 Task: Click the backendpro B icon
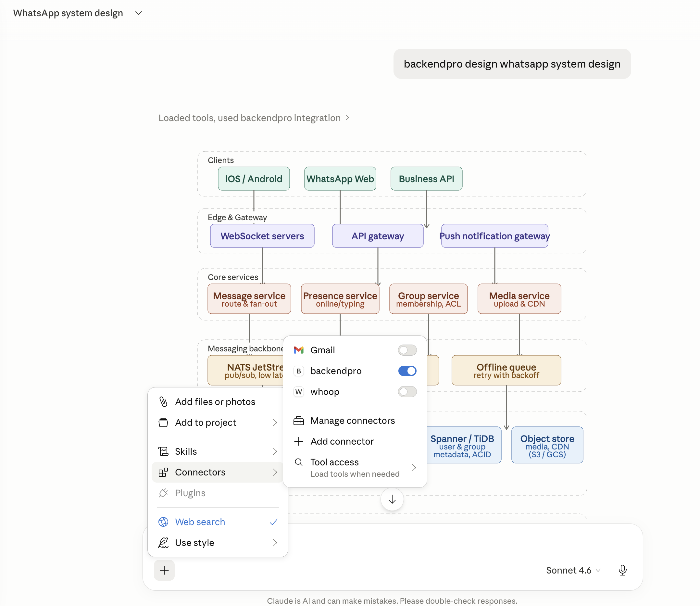(x=299, y=371)
